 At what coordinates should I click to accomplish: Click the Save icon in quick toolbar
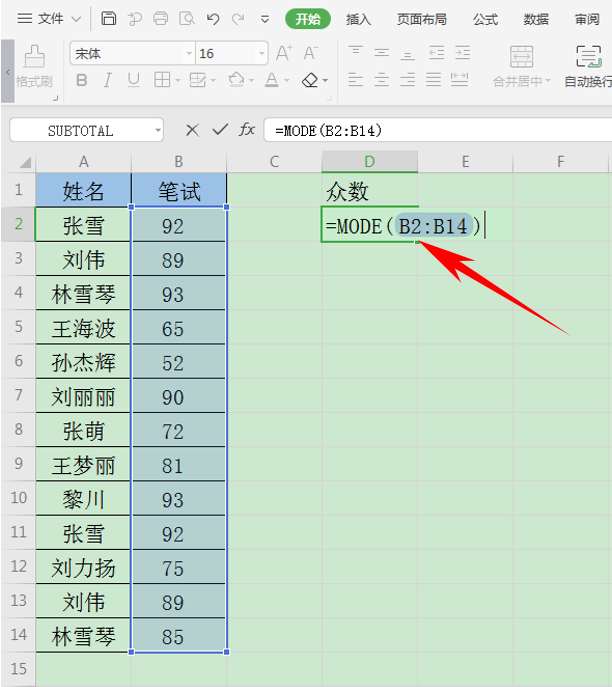[108, 18]
